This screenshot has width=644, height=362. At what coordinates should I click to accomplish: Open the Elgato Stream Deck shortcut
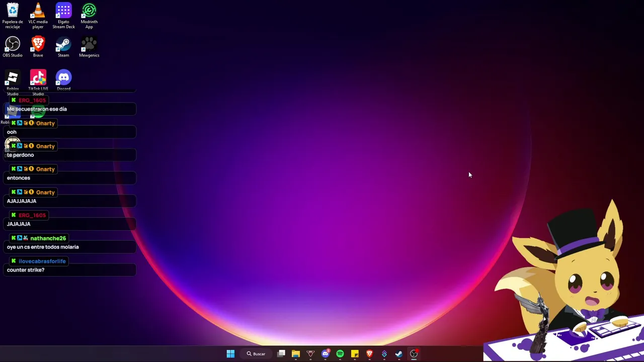[x=63, y=16]
